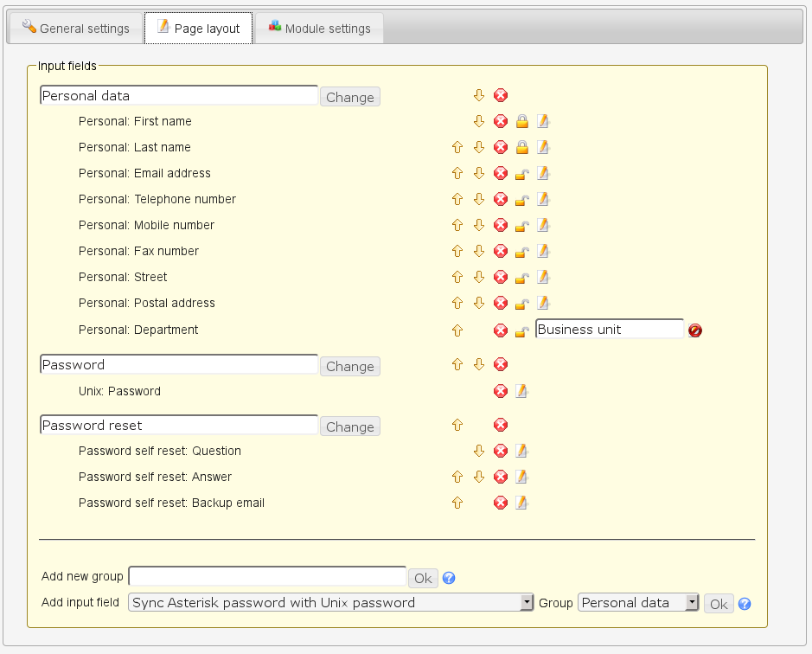Toggle read-only lock on Personal: Mobile number
The height and width of the screenshot is (654, 812).
pos(522,225)
